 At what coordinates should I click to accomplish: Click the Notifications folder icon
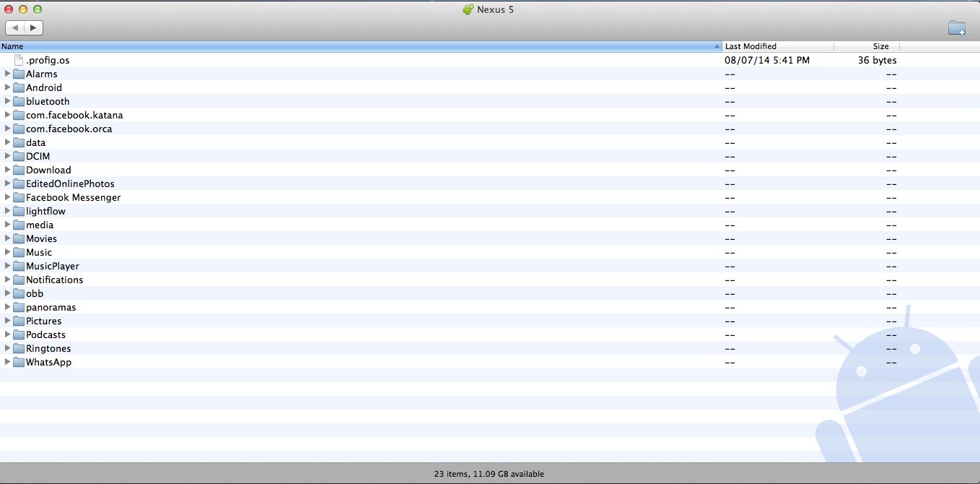(19, 280)
